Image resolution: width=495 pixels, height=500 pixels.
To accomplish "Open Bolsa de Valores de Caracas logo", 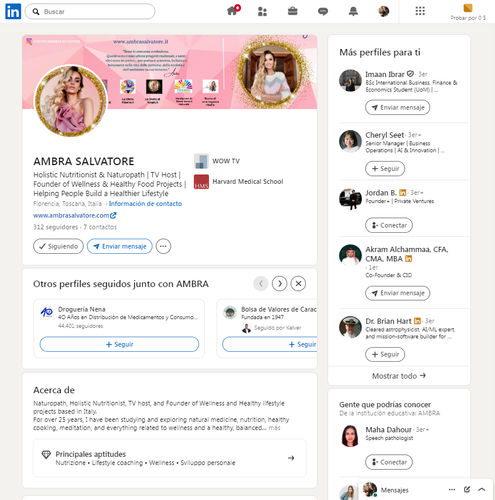I will pos(230,312).
